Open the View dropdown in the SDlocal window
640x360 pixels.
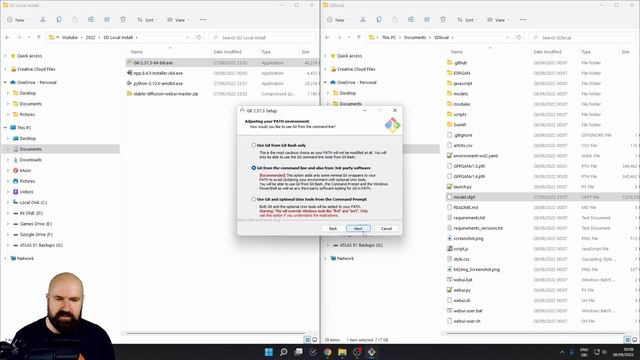pyautogui.click(x=498, y=20)
